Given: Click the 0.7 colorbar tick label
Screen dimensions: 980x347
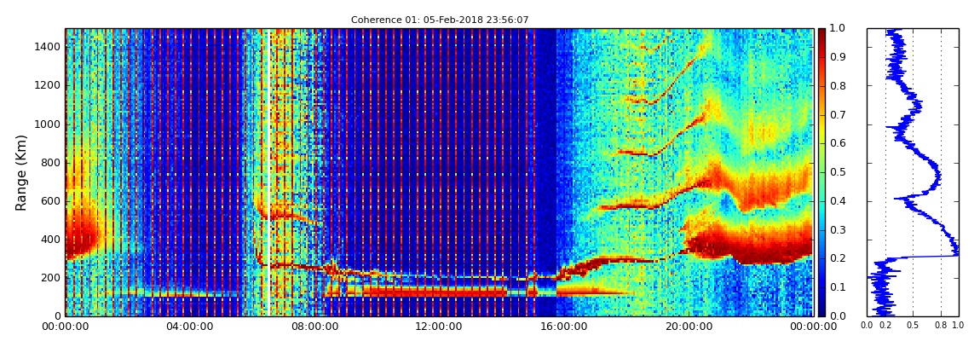Looking at the screenshot, I should point(836,115).
